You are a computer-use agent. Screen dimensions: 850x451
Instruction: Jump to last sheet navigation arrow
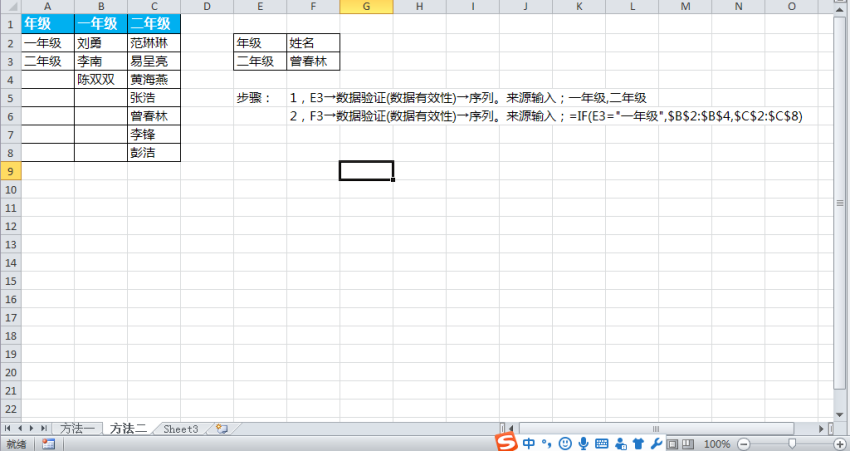pos(43,429)
